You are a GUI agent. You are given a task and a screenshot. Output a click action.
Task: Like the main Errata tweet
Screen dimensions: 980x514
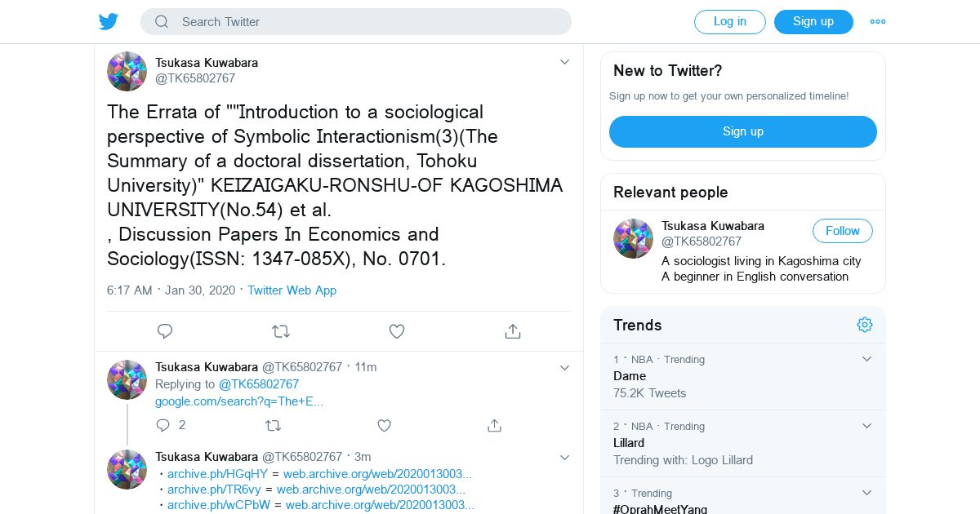pyautogui.click(x=397, y=331)
